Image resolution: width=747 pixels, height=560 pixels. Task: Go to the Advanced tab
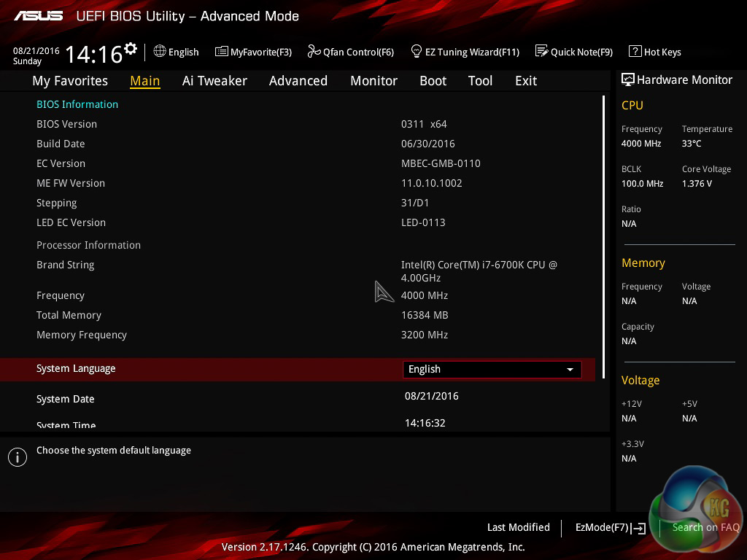[298, 81]
